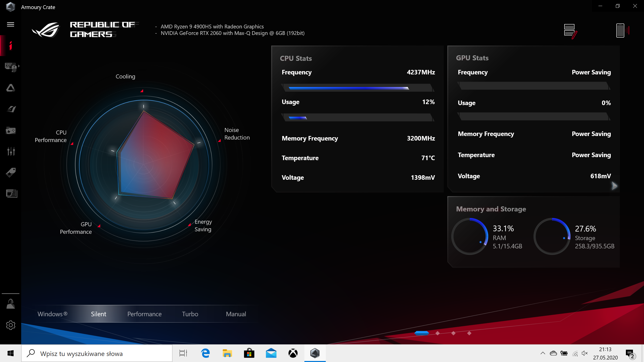644x362 pixels.
Task: Go to second dashboard page dot
Action: point(437,333)
